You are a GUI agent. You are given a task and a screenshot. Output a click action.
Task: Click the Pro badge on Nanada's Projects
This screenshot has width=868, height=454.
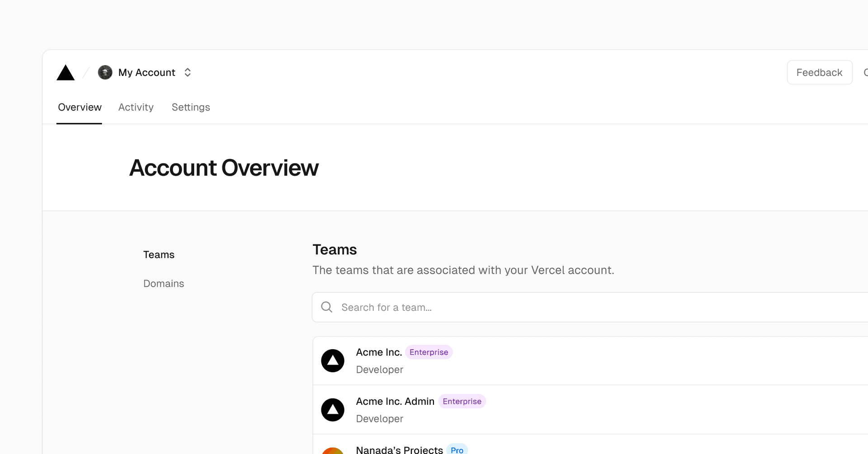(457, 450)
